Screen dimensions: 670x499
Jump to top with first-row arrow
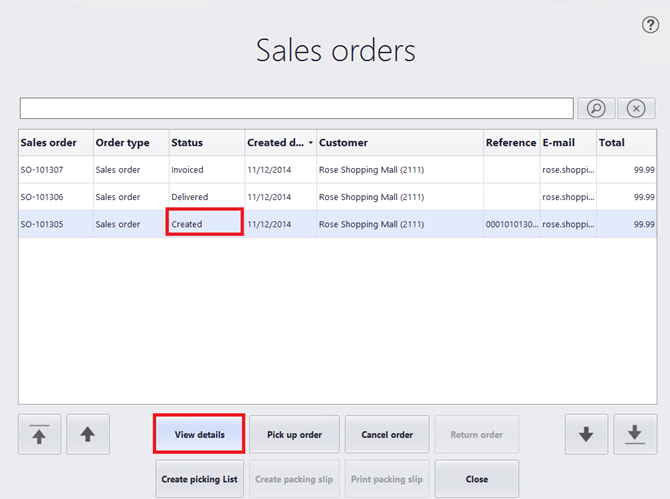(40, 435)
